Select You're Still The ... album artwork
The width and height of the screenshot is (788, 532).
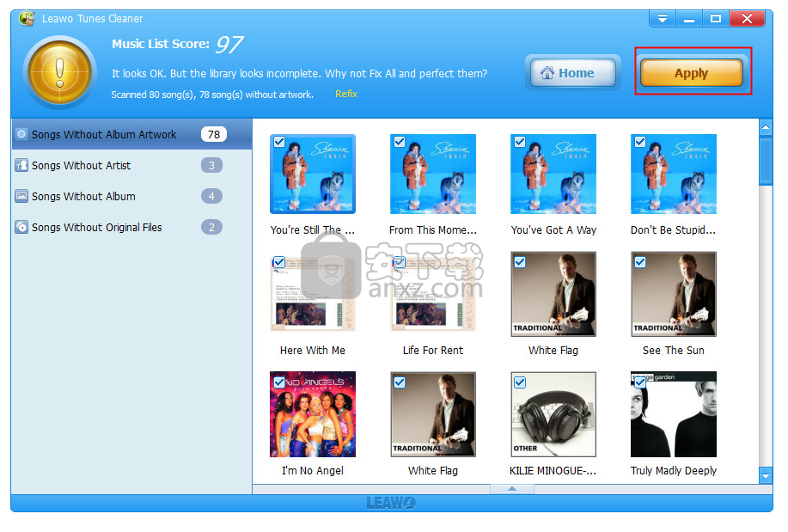pos(313,174)
